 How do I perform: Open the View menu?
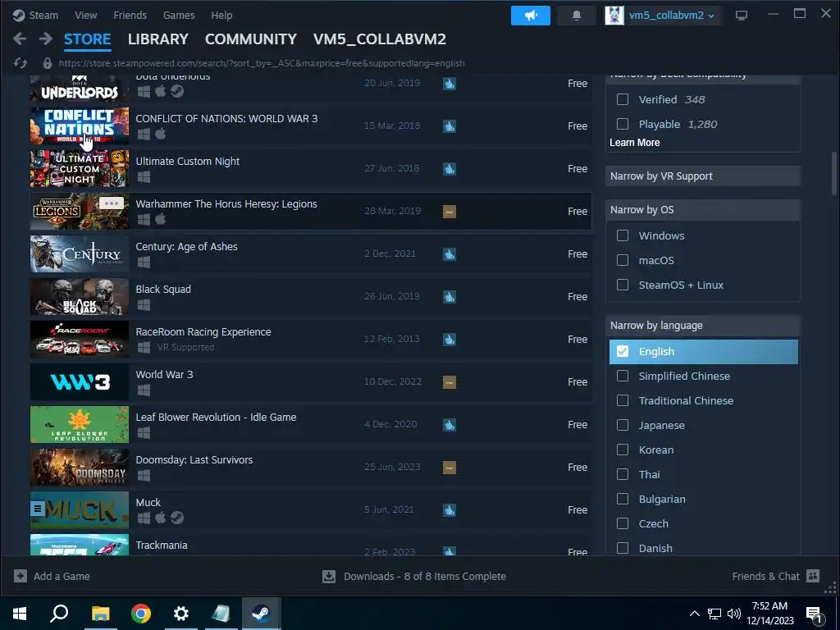pos(85,15)
